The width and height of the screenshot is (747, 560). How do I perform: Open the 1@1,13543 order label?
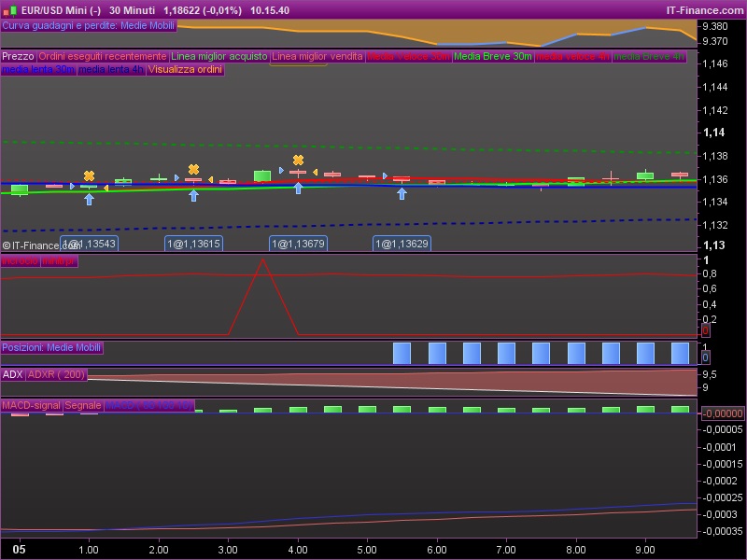[x=89, y=244]
